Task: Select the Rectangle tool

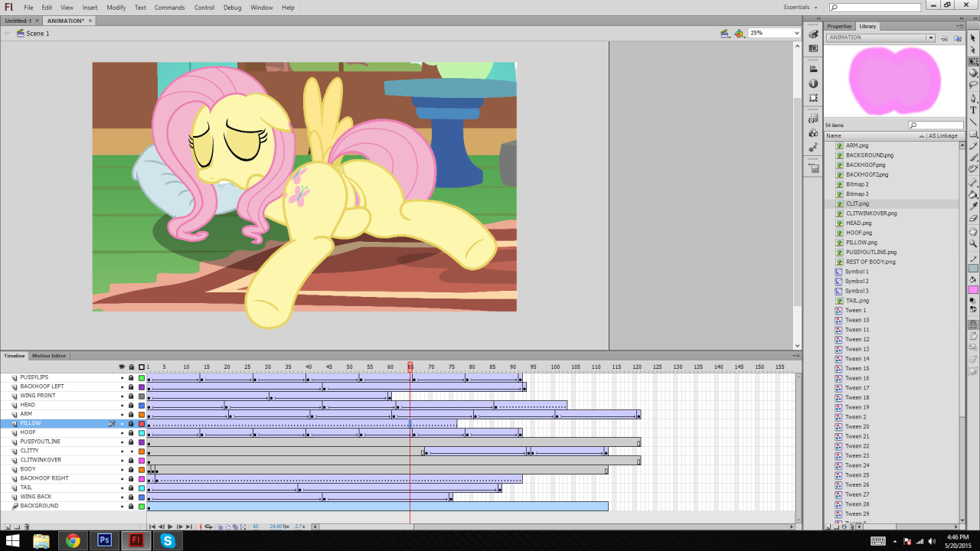Action: [x=973, y=135]
